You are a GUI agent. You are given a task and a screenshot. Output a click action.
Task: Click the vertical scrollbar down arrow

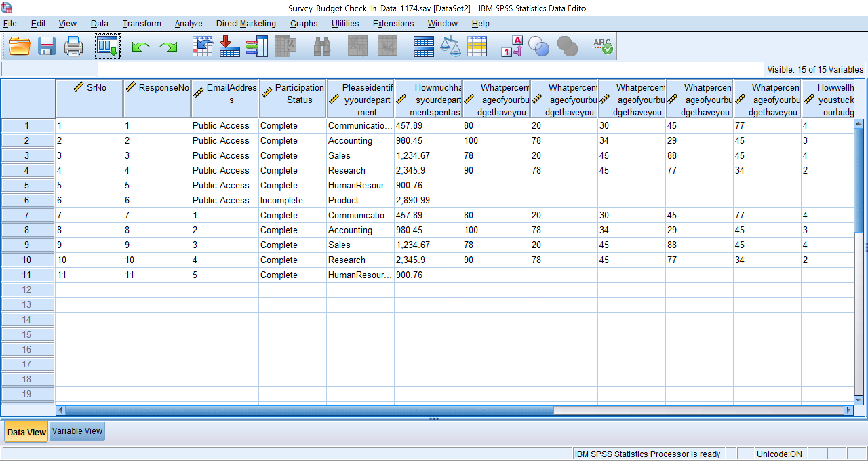[859, 400]
